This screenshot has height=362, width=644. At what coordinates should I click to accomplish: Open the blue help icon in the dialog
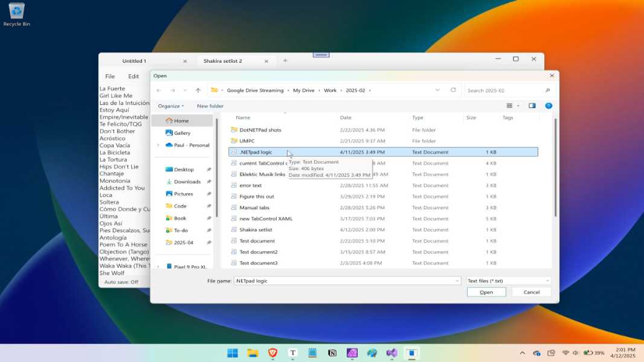[549, 106]
